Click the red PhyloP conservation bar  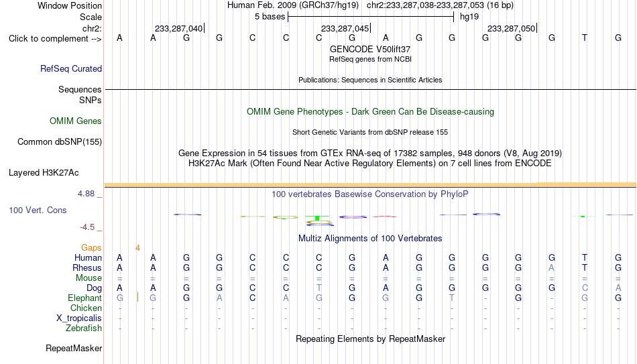385,217
